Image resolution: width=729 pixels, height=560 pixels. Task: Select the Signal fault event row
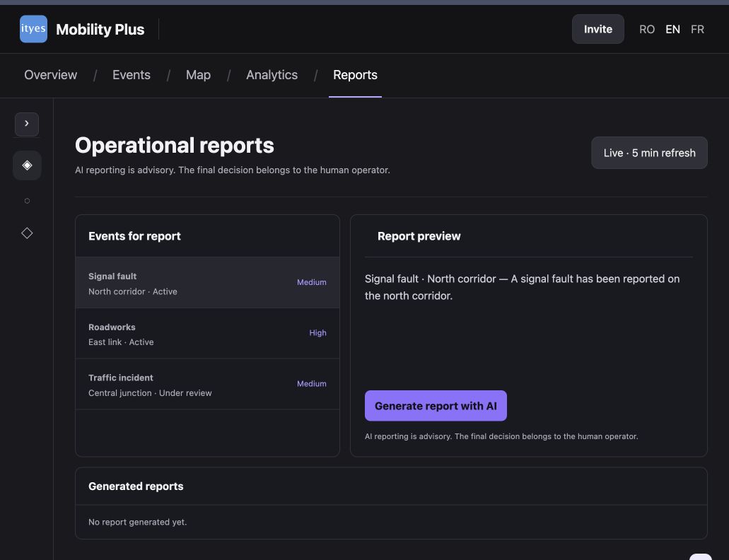(207, 283)
